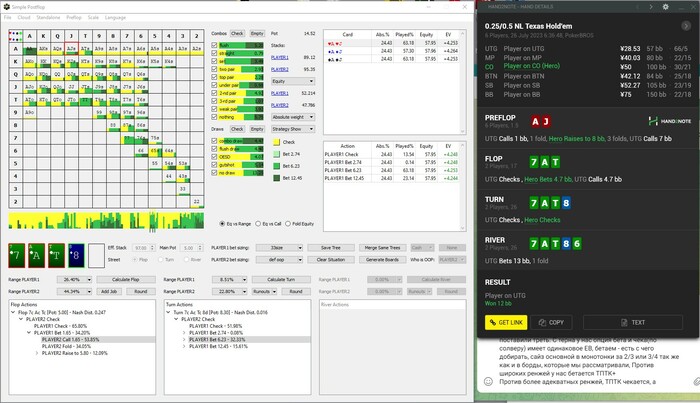
Task: Open the turn Runouts dropdown
Action: tap(264, 291)
